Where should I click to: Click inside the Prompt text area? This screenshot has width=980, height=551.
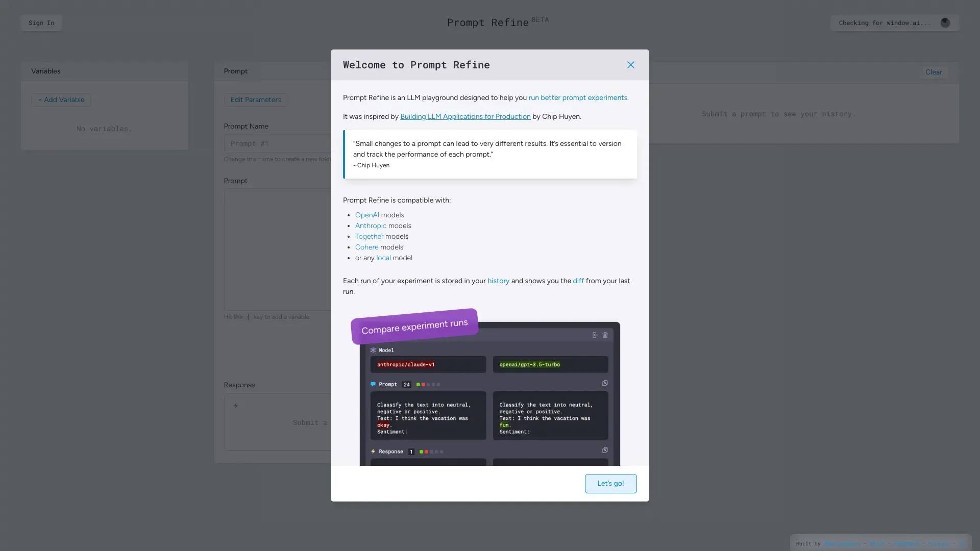coord(277,249)
